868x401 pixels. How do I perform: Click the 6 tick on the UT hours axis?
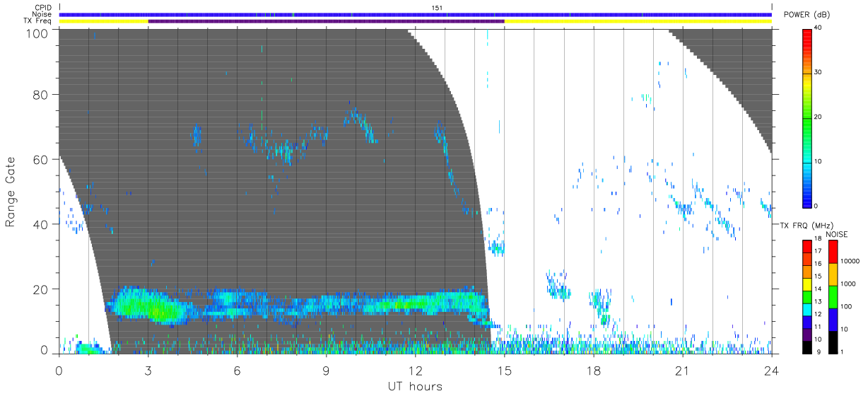pyautogui.click(x=237, y=370)
